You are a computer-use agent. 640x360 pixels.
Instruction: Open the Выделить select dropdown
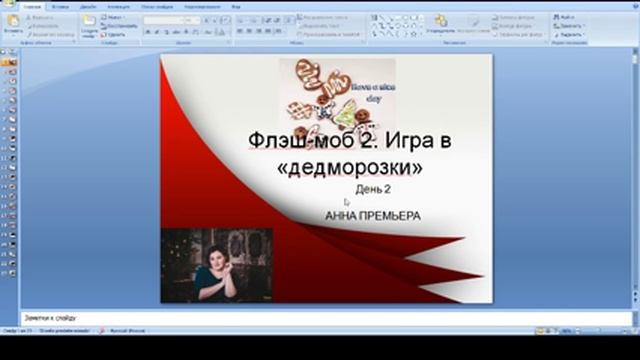point(569,35)
